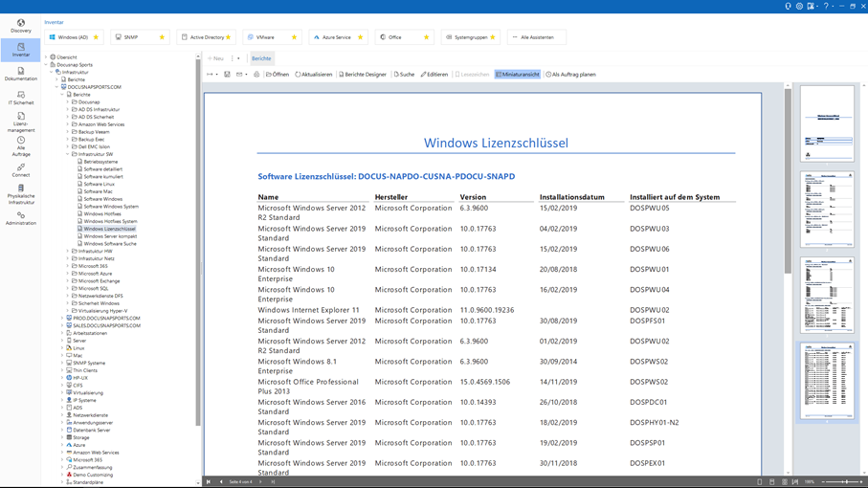Expand the Microsoft 365 reports folder
Image resolution: width=868 pixels, height=488 pixels.
click(x=68, y=266)
